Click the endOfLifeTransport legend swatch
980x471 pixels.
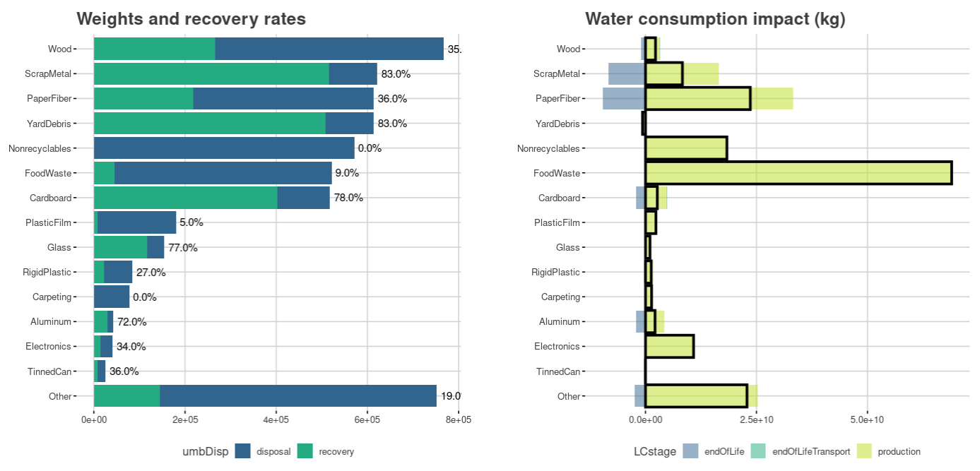point(760,451)
